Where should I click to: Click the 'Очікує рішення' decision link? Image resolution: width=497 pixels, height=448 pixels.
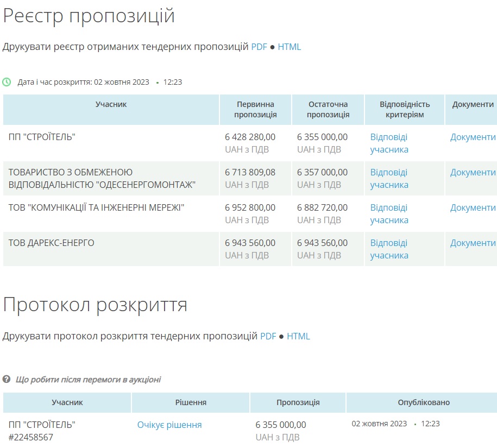click(169, 425)
